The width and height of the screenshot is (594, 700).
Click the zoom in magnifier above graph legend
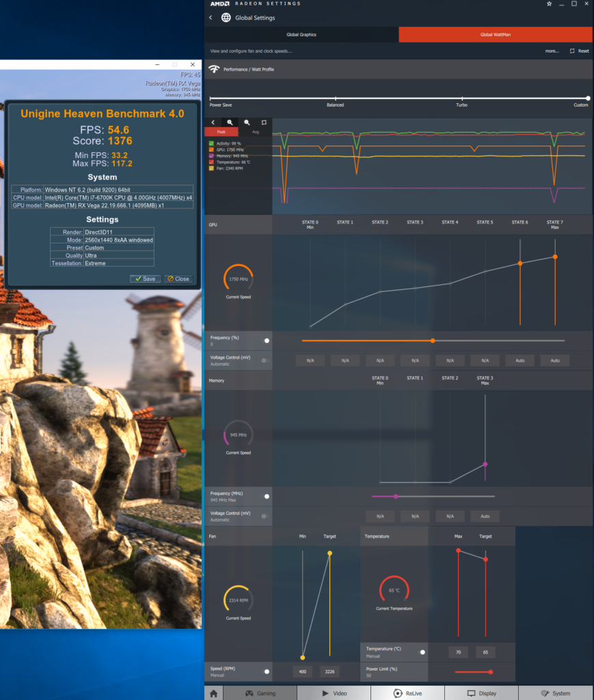[x=230, y=122]
